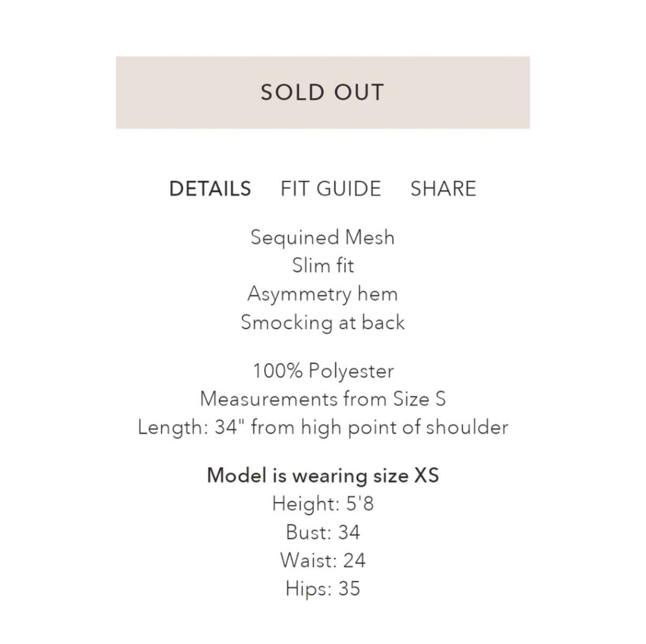
Task: Click the 'Bust: 34' measurement
Action: 322,533
